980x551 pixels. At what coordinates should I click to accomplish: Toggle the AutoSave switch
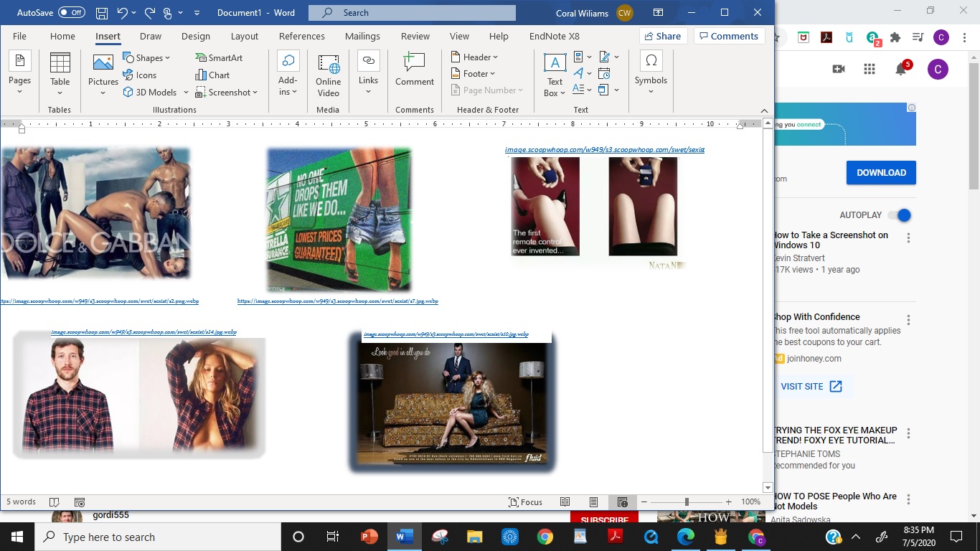pos(72,13)
